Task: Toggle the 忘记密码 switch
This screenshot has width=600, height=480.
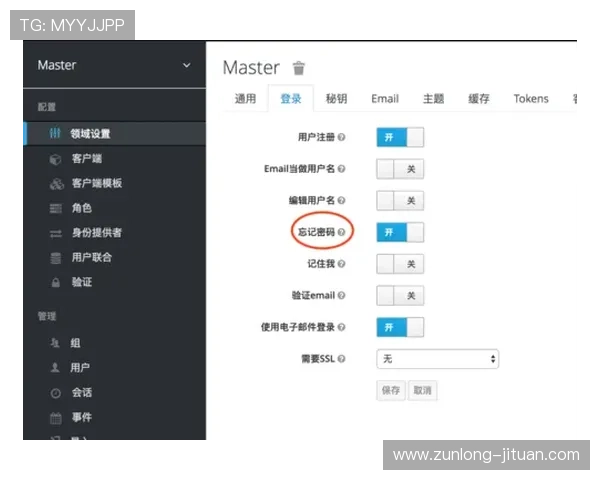Action: coord(400,232)
